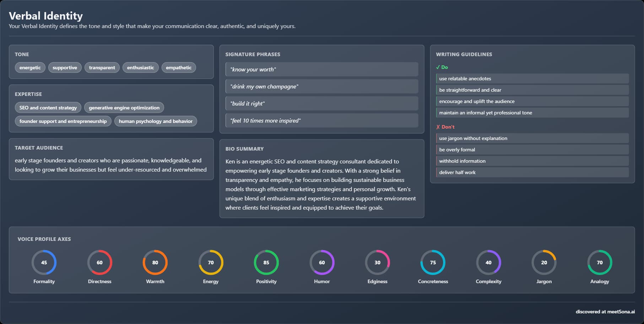This screenshot has height=324, width=644.
Task: Select the "drink my own champagne" phrase
Action: (x=321, y=86)
